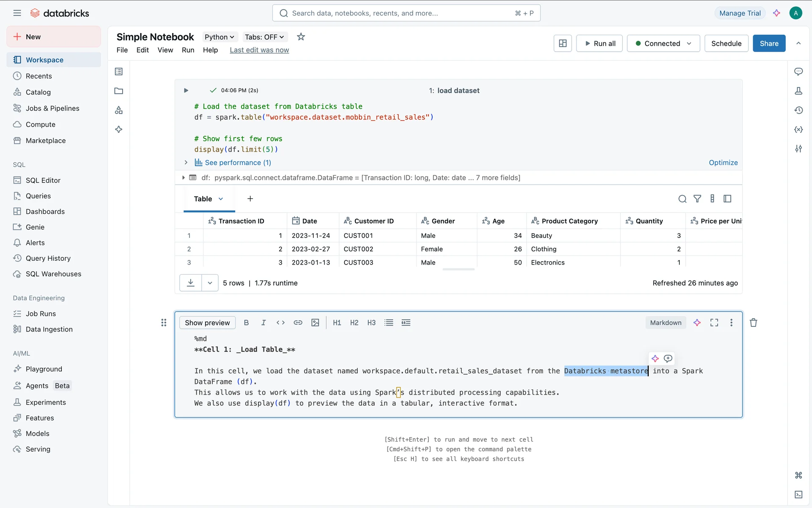
Task: Favorite the notebook with star icon
Action: coord(301,37)
